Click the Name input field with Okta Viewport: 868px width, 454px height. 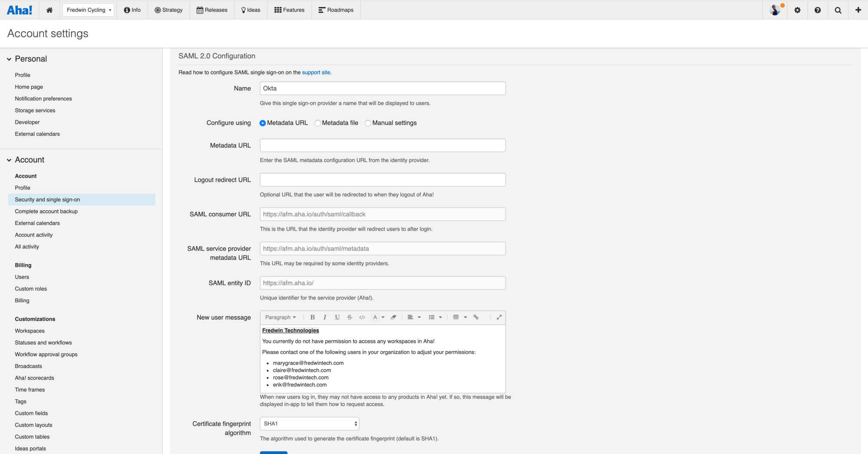(x=383, y=88)
